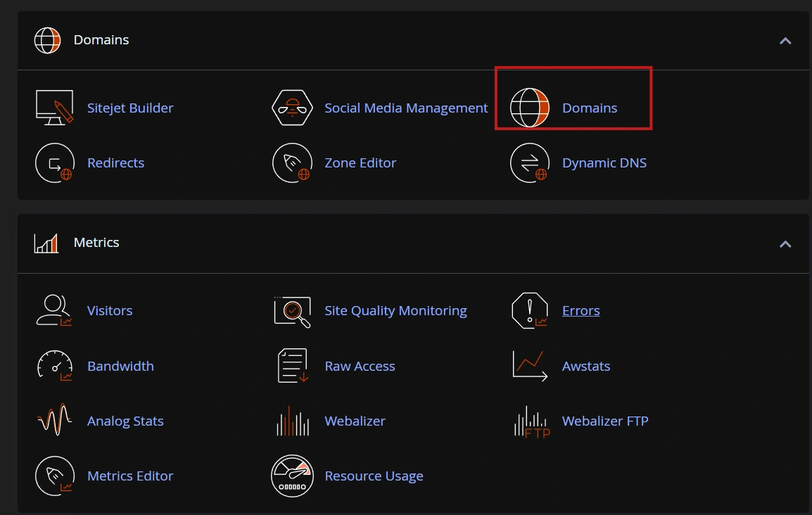This screenshot has width=812, height=515.
Task: Open the Site Quality Monitoring link
Action: (395, 310)
